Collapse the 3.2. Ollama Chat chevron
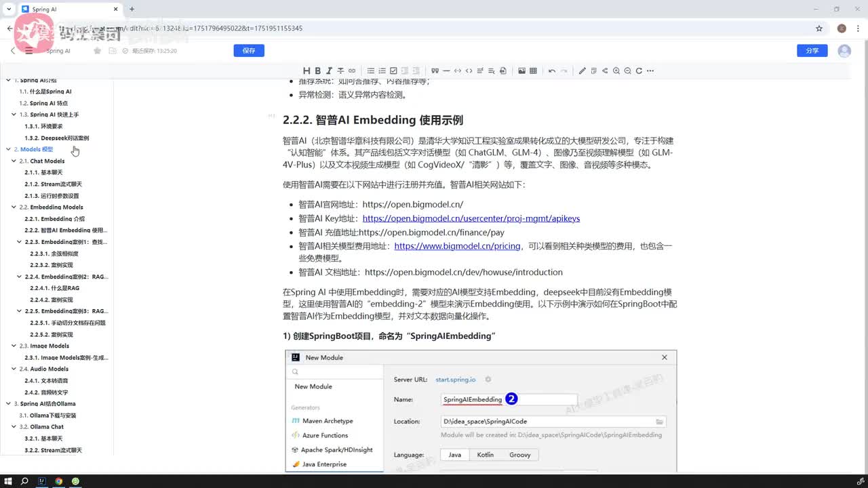The image size is (868, 488). (14, 427)
